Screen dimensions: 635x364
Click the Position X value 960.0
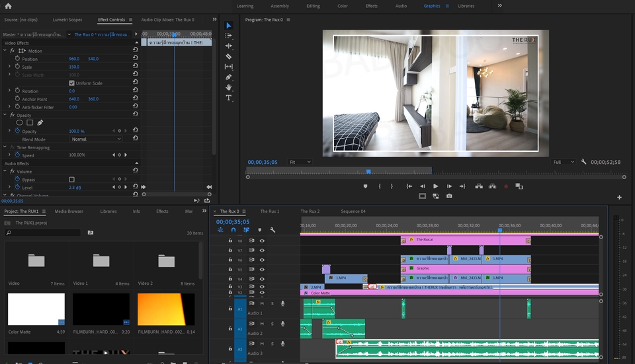click(x=74, y=59)
